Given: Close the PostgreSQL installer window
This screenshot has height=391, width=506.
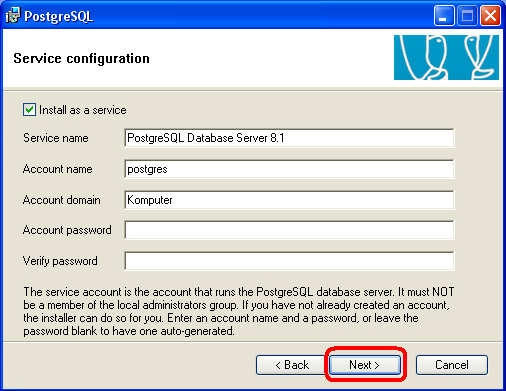Looking at the screenshot, I should (490, 16).
